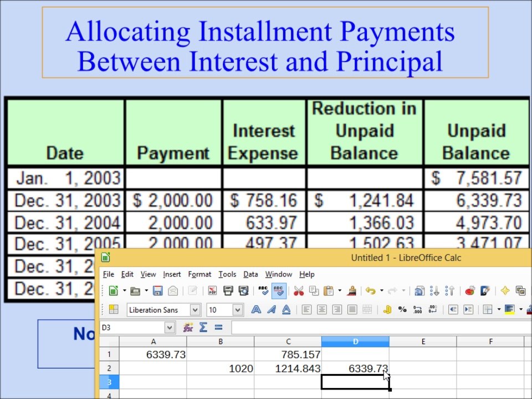The height and width of the screenshot is (399, 532).
Task: Open the View menu
Action: pos(149,274)
